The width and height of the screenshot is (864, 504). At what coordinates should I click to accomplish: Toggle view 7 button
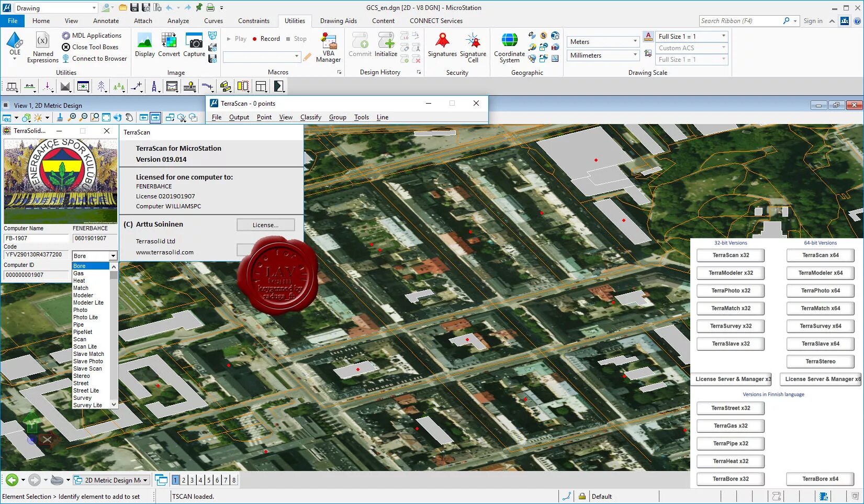click(x=226, y=480)
